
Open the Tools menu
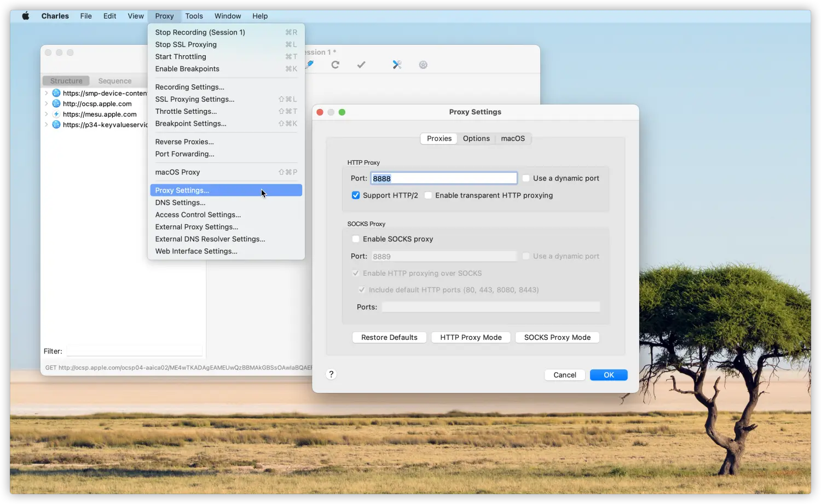194,16
